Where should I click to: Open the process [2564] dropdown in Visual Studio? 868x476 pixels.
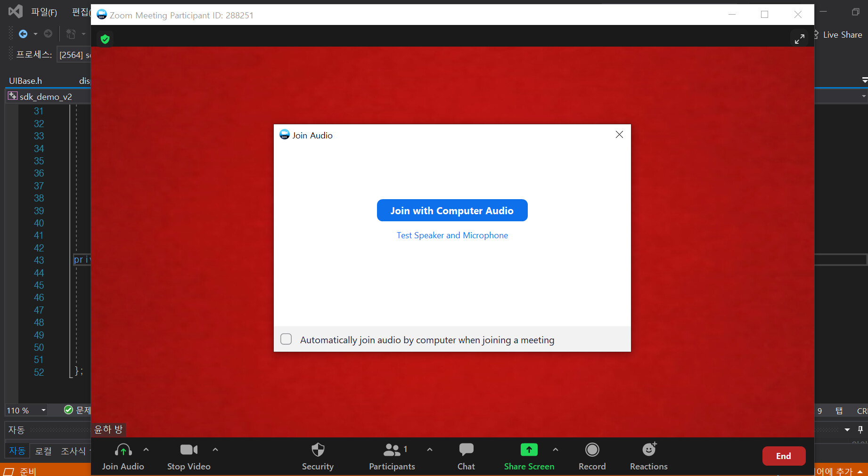pos(74,55)
